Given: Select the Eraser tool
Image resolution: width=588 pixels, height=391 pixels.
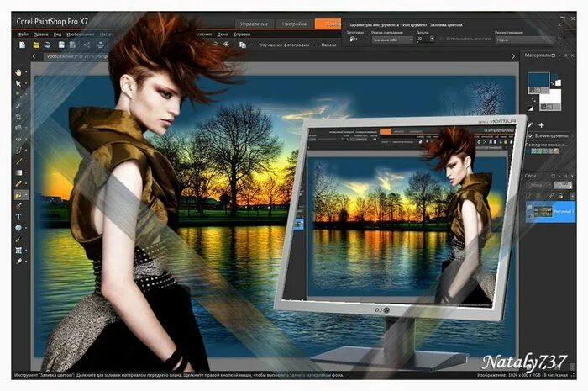Looking at the screenshot, I should [18, 183].
